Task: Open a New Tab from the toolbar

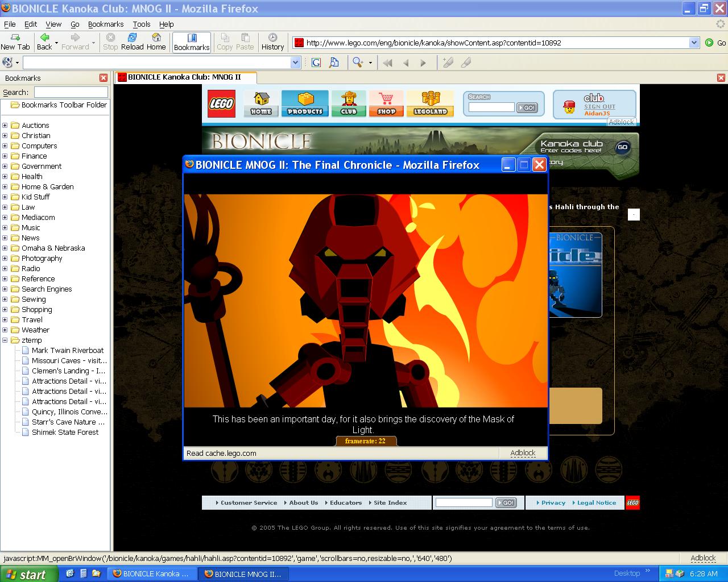Action: pos(15,42)
